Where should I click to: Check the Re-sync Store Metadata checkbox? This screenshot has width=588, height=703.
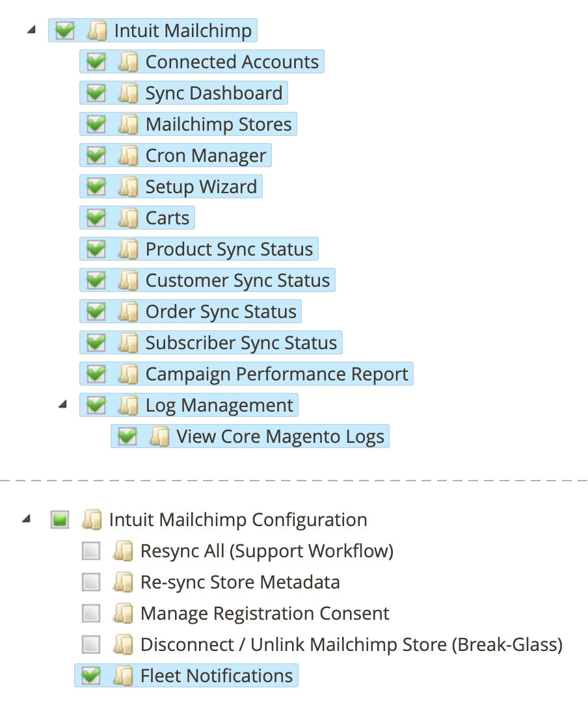pyautogui.click(x=91, y=582)
